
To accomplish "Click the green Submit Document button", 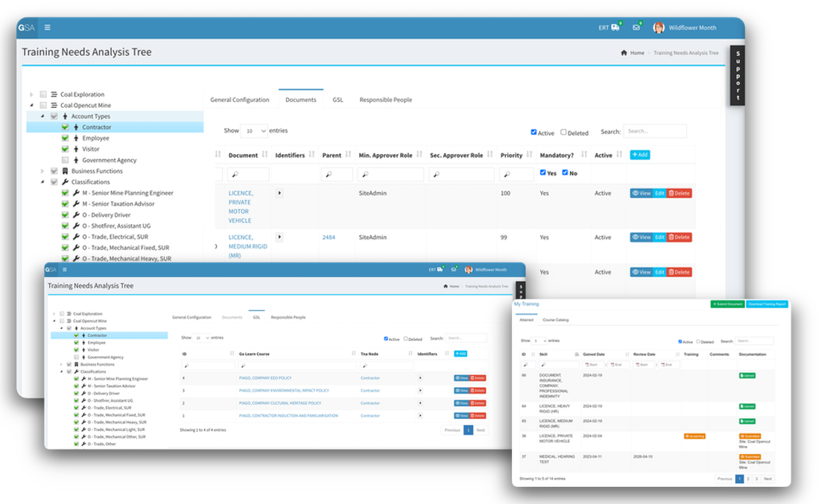I will (x=727, y=304).
